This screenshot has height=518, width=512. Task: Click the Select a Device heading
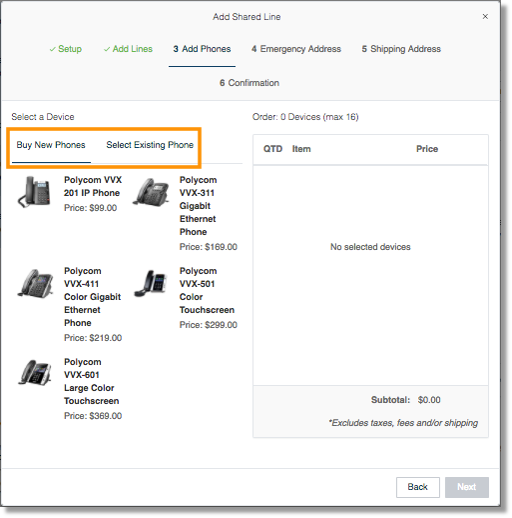[x=43, y=117]
